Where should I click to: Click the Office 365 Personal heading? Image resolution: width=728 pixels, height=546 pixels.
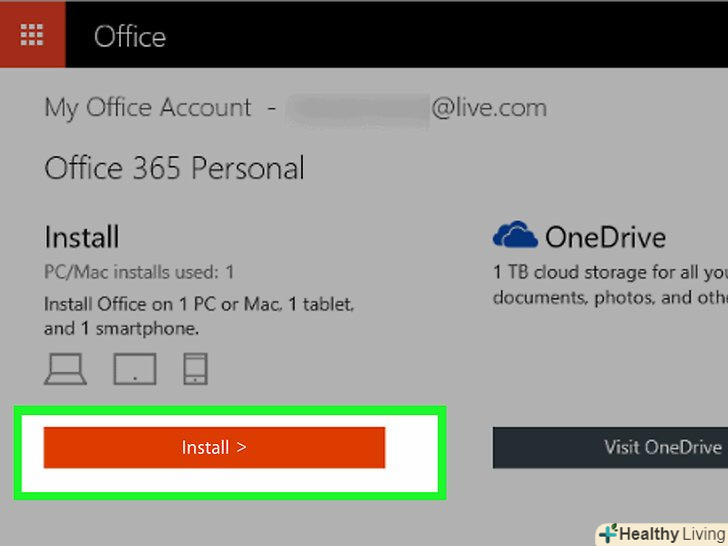point(174,168)
